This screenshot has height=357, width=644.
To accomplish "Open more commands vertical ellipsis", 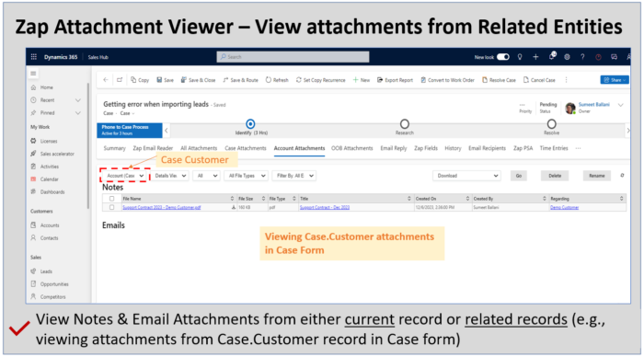I will click(566, 80).
